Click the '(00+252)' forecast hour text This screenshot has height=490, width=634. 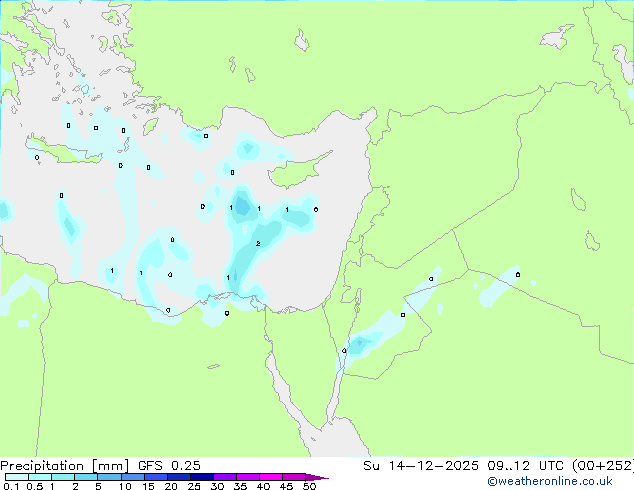tap(602, 466)
